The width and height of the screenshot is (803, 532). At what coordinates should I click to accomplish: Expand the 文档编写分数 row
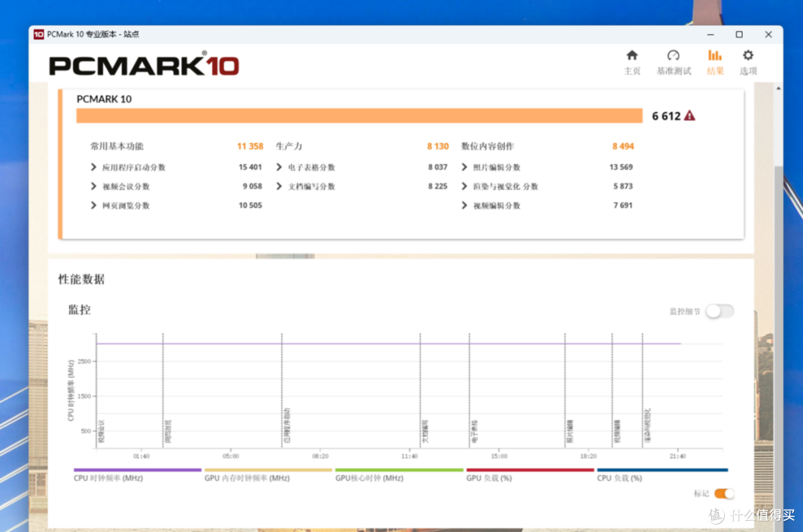279,186
